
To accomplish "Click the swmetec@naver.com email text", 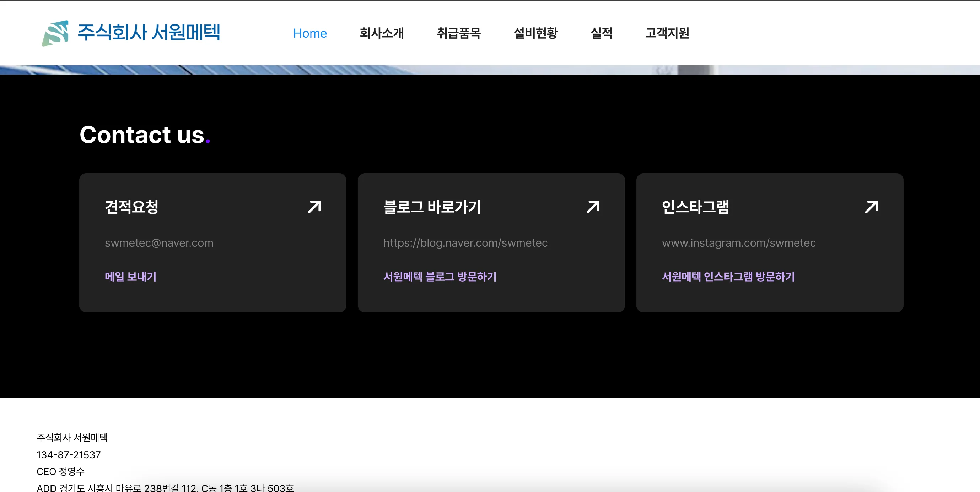I will click(x=159, y=243).
